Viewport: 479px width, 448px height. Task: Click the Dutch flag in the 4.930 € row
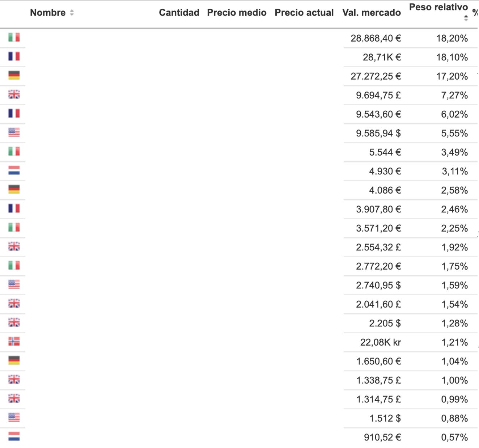click(x=14, y=170)
